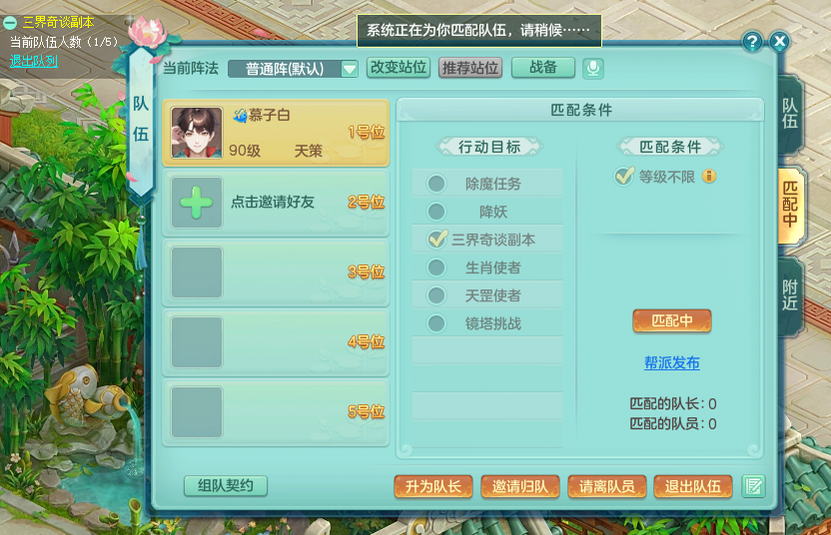The image size is (831, 535).
Task: Click the microphone voice icon
Action: [593, 68]
